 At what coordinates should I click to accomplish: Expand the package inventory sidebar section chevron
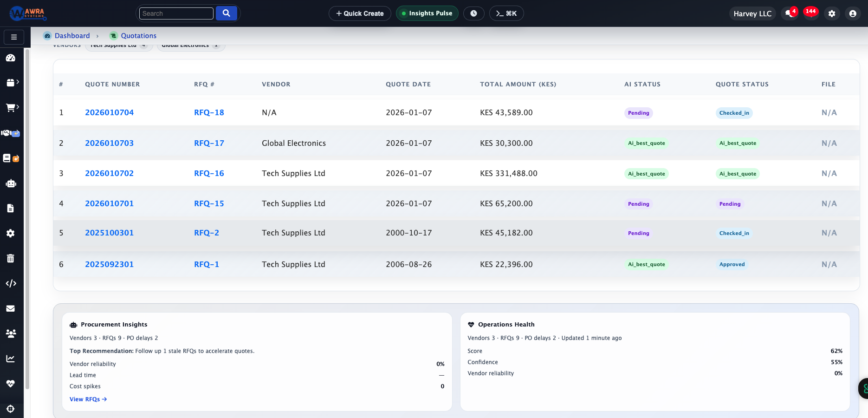point(17,82)
